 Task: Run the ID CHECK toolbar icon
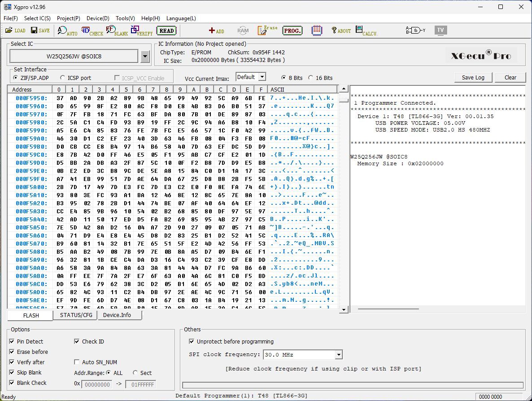coord(92,31)
